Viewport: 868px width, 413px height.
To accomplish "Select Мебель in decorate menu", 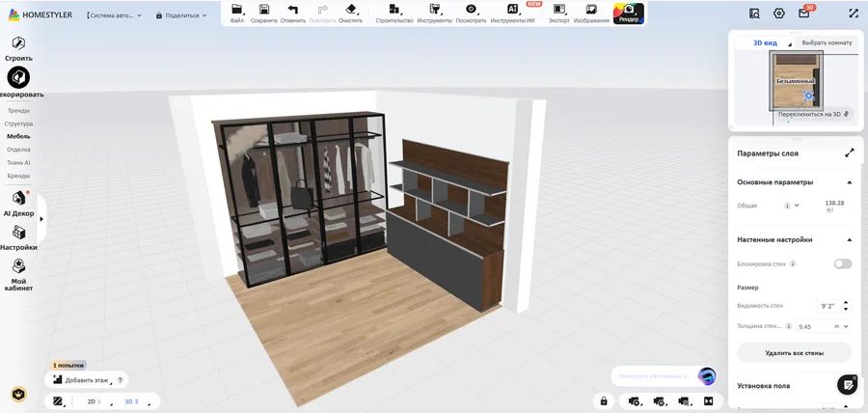I will [19, 136].
